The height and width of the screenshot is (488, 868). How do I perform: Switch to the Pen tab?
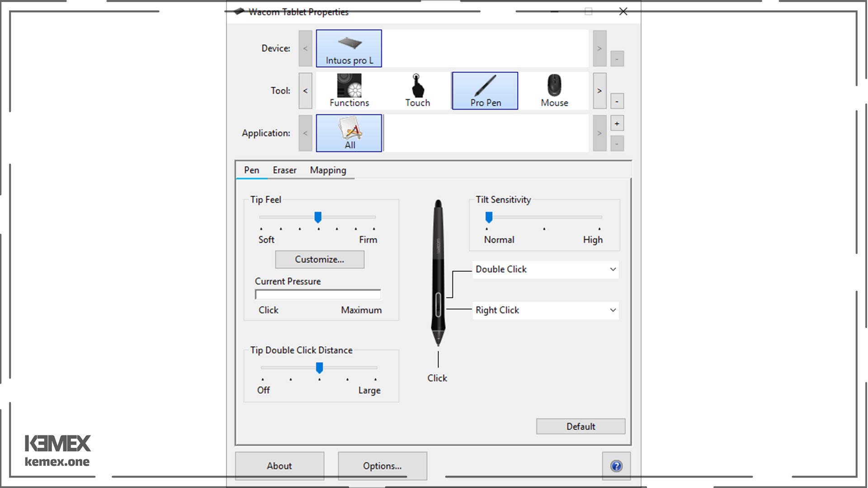(x=252, y=170)
